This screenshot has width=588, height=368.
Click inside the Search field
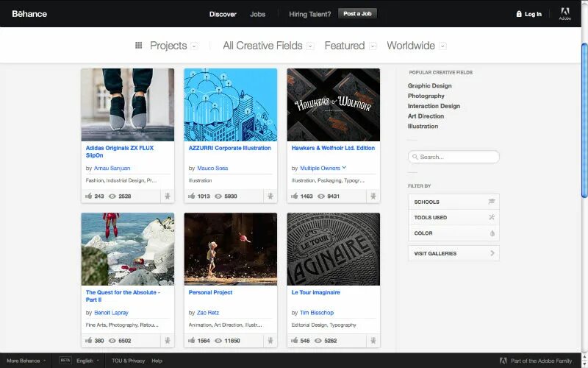coord(453,157)
